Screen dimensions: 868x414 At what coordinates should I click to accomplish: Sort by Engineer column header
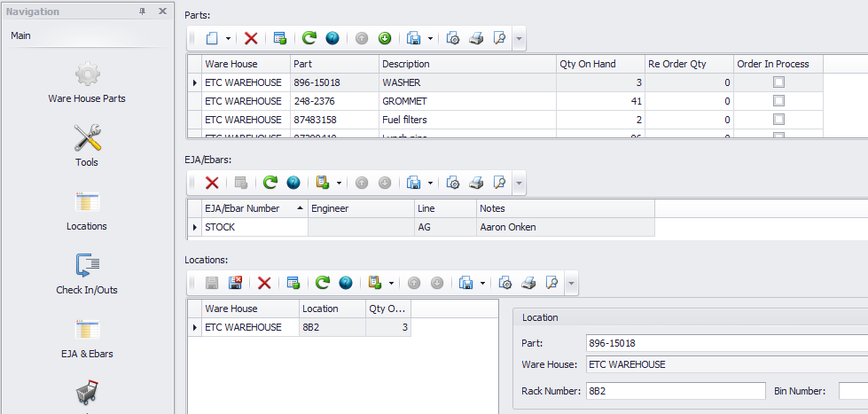[x=361, y=208]
